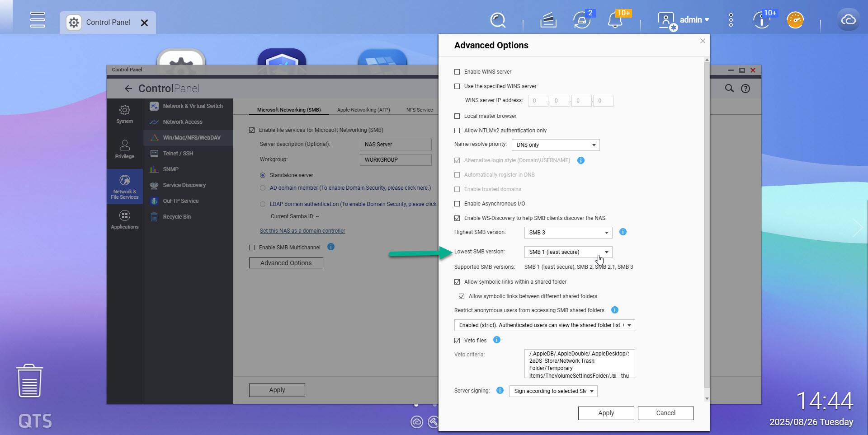Open event notifications bell icon

pos(616,20)
